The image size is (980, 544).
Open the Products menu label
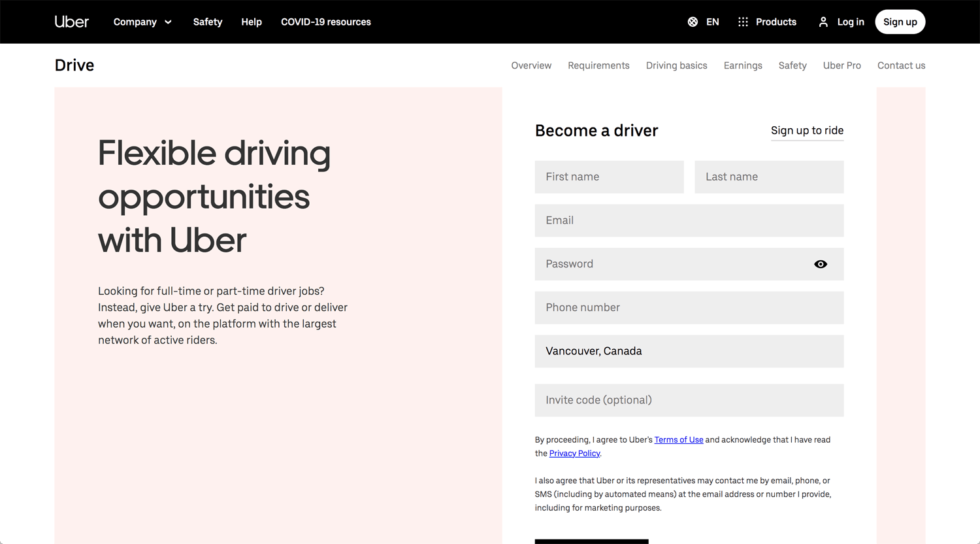776,22
